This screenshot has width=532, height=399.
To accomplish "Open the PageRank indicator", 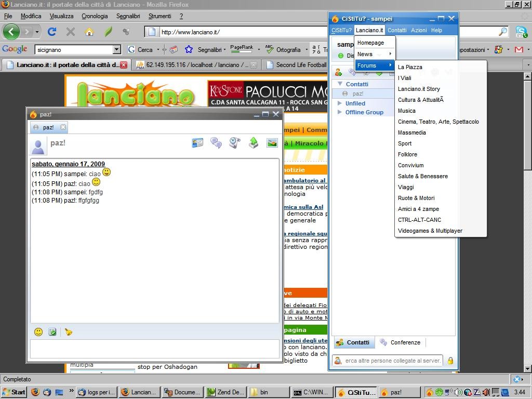I will pos(242,49).
